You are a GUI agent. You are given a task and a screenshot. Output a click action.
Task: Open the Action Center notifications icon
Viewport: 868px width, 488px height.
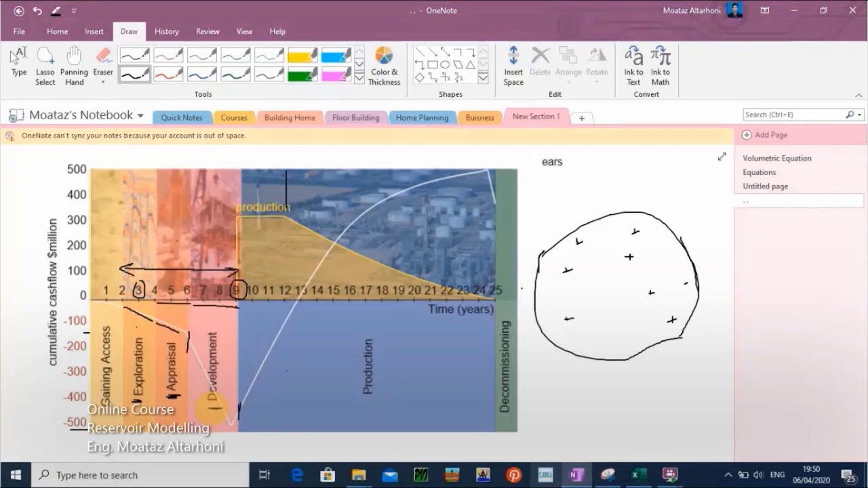point(848,475)
